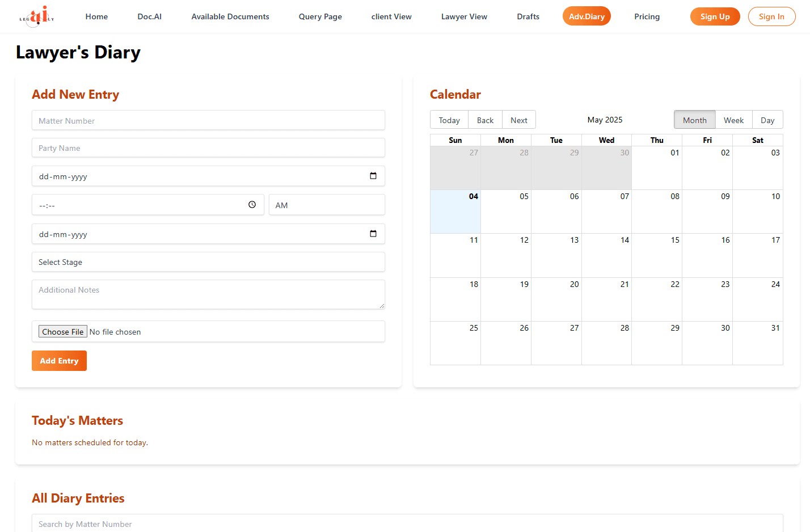Open the Lawyer View menu item
This screenshot has height=532, width=810.
(x=464, y=16)
